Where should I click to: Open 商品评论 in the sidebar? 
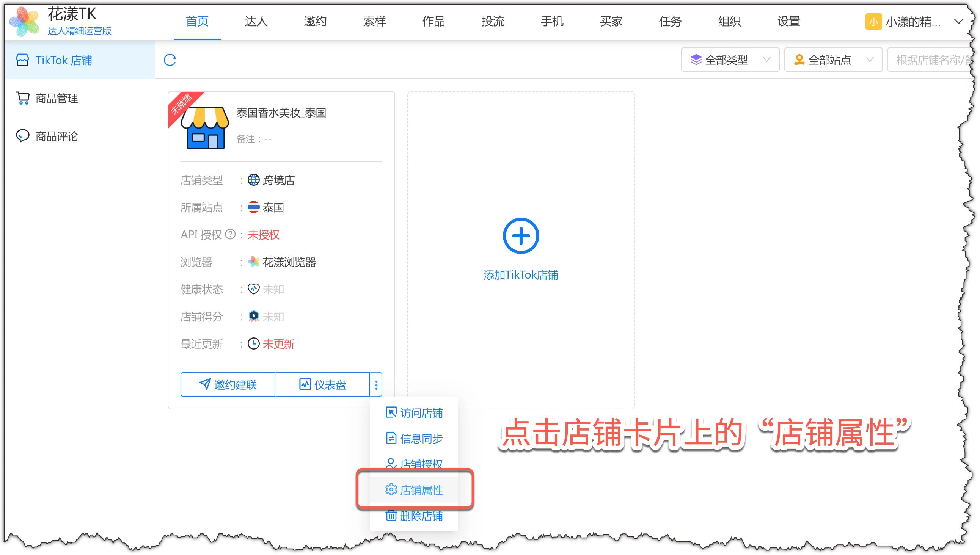coord(80,136)
